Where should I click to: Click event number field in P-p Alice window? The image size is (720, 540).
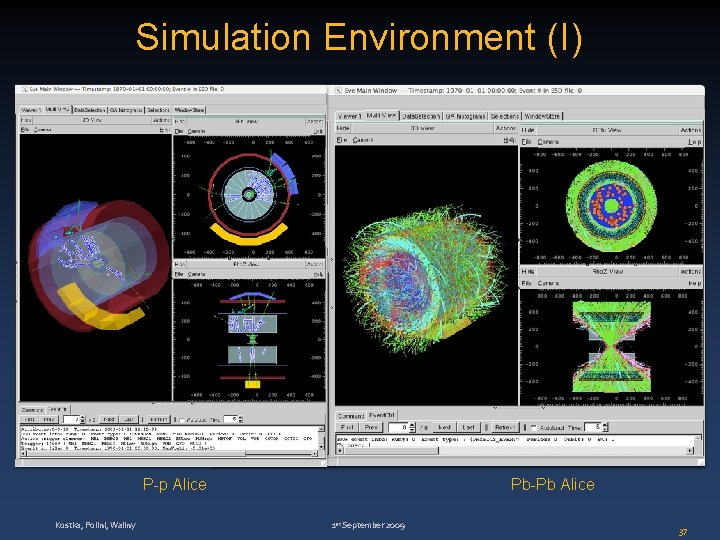pos(71,420)
